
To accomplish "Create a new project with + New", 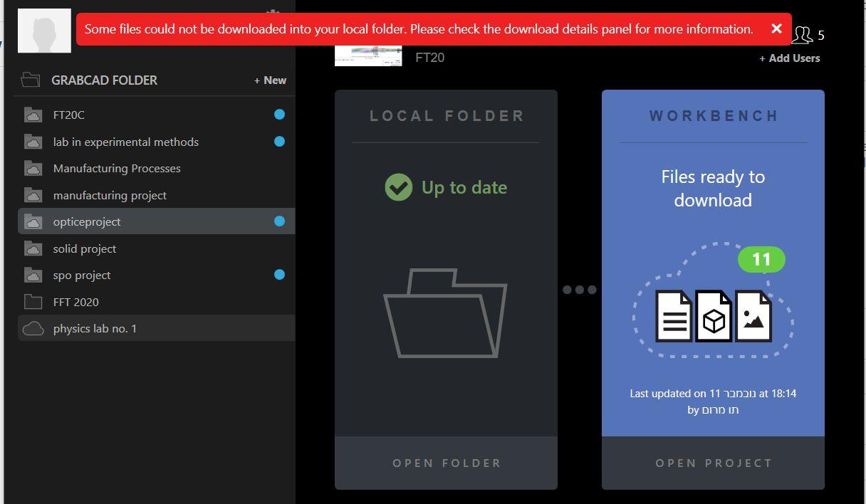I will [x=270, y=80].
